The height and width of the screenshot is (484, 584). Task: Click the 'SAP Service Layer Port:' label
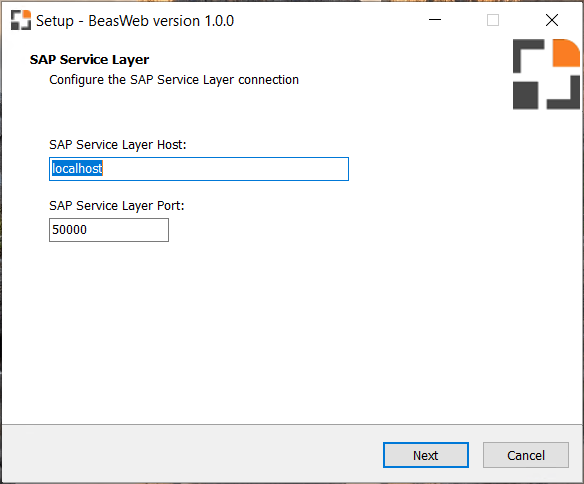[117, 206]
